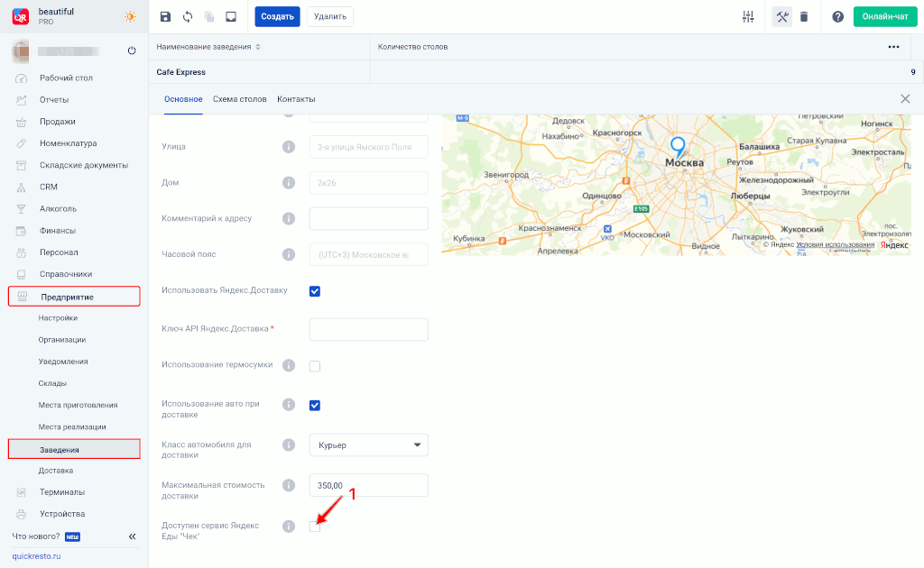
Task: Toggle the light theme sun icon
Action: click(x=131, y=16)
